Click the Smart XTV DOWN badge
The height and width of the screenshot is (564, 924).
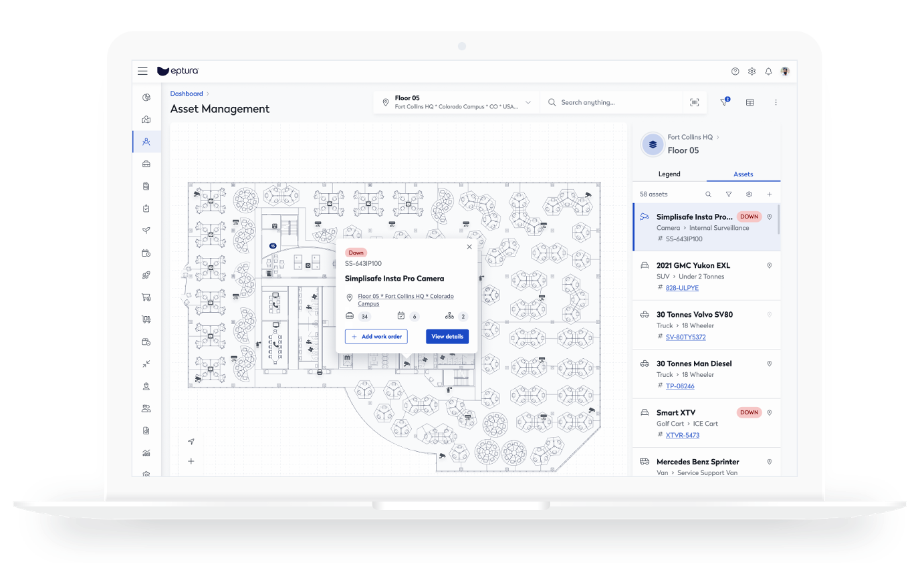pyautogui.click(x=749, y=412)
